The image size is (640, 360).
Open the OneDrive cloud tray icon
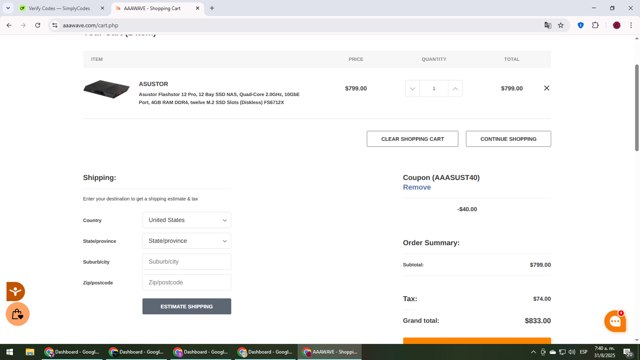coord(553,352)
